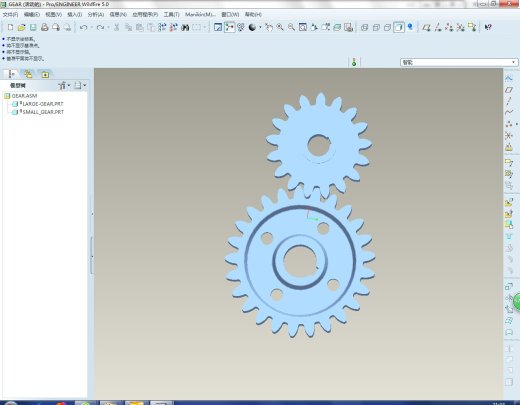Toggle datum points display

click(x=449, y=27)
